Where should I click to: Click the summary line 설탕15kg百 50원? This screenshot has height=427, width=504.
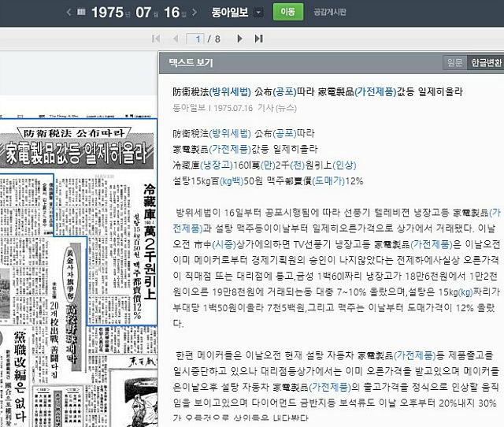click(x=268, y=181)
